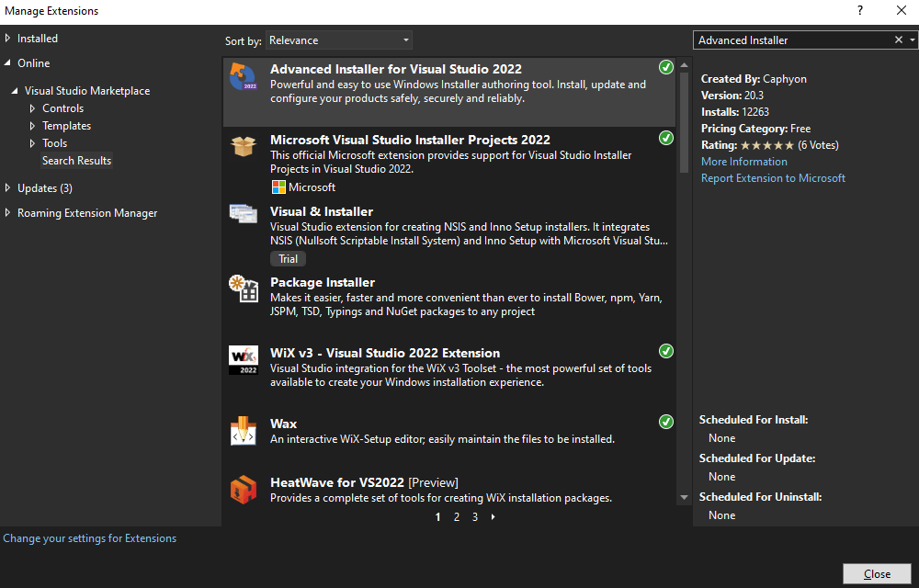Image resolution: width=919 pixels, height=588 pixels.
Task: Open Change your settings for Extensions link
Action: tap(90, 538)
